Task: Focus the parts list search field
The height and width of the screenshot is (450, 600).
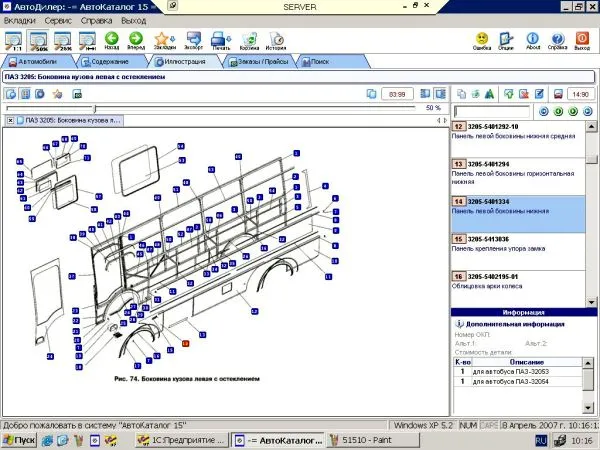Action: [x=492, y=111]
